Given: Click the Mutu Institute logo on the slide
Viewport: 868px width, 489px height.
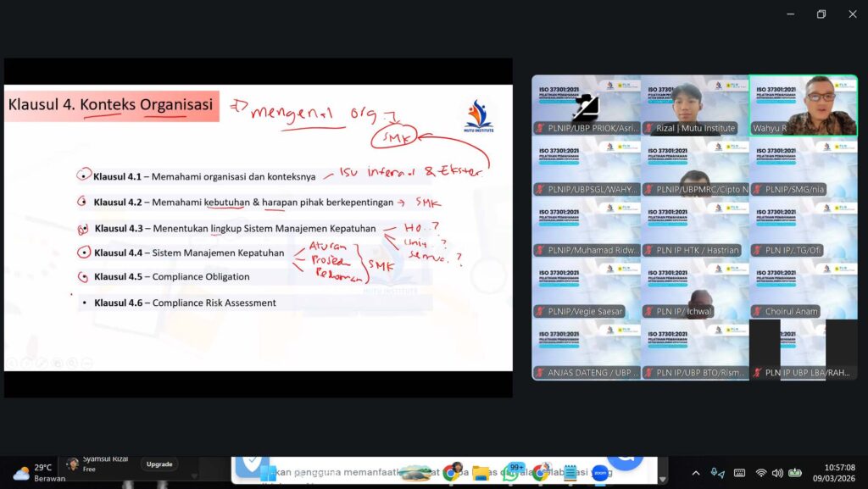Looking at the screenshot, I should point(478,117).
